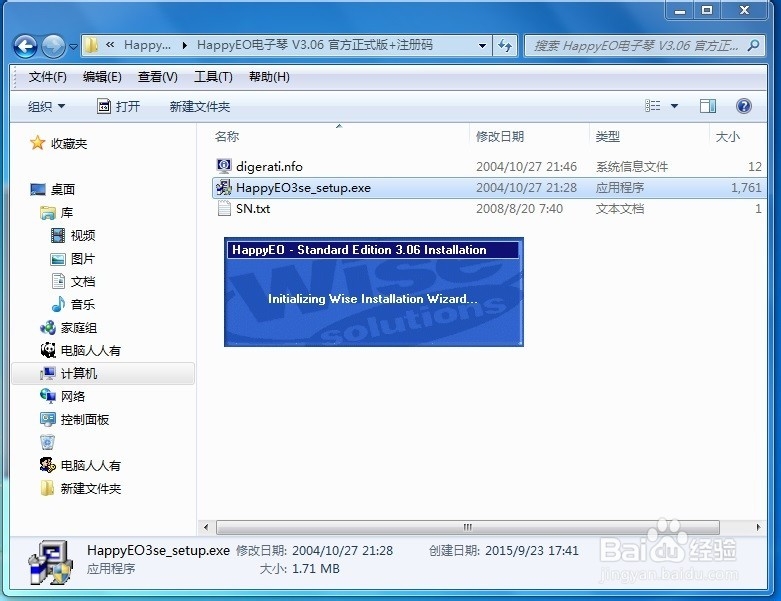Click the magnifier search icon

[754, 46]
